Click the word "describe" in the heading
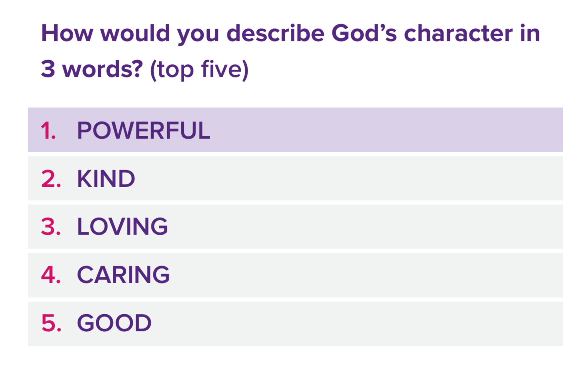 [275, 33]
